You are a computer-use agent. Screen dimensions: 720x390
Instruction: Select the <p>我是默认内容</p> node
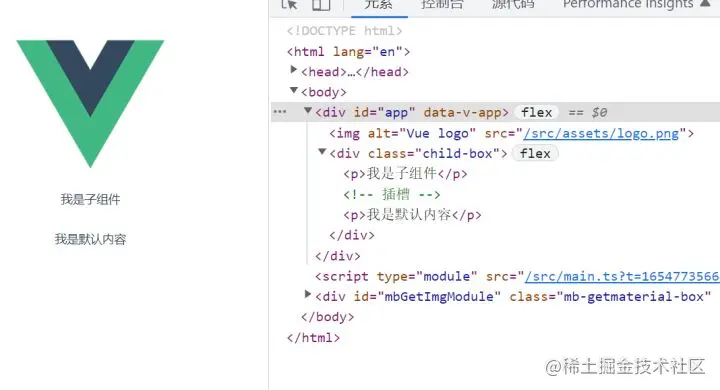(x=412, y=215)
